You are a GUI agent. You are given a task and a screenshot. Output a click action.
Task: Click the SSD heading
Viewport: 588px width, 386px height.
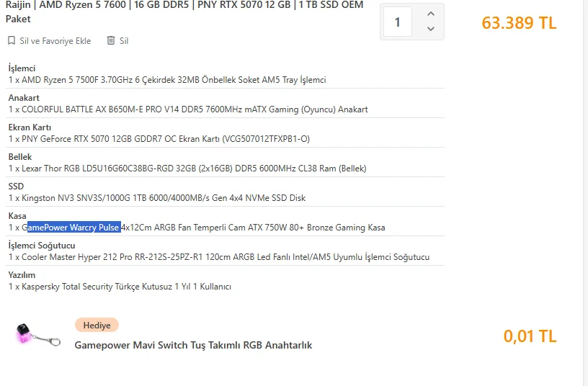(x=16, y=187)
